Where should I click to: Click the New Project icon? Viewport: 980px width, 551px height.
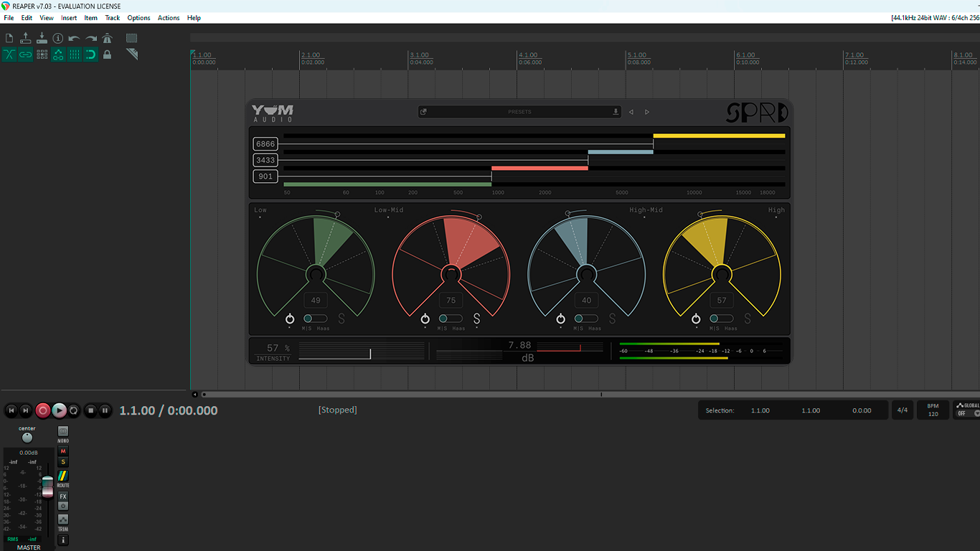tap(9, 38)
